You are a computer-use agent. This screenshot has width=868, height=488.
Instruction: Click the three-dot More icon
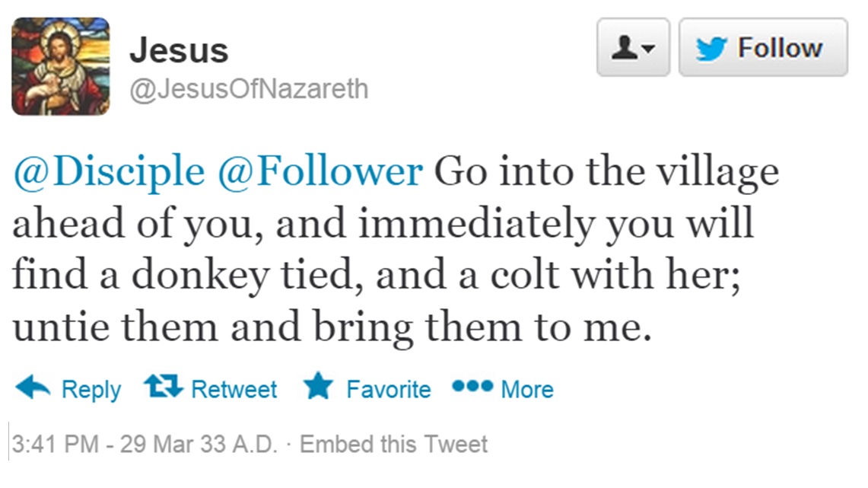472,385
